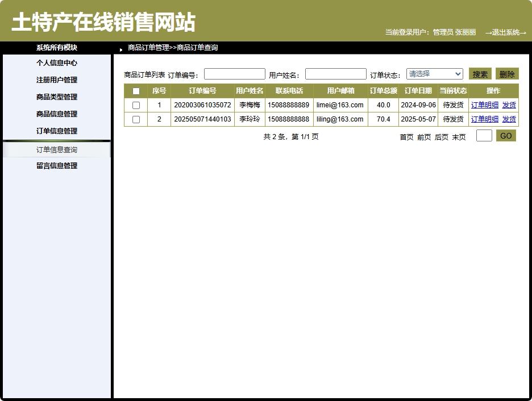
Task: Click the GO button for page jump
Action: point(505,135)
